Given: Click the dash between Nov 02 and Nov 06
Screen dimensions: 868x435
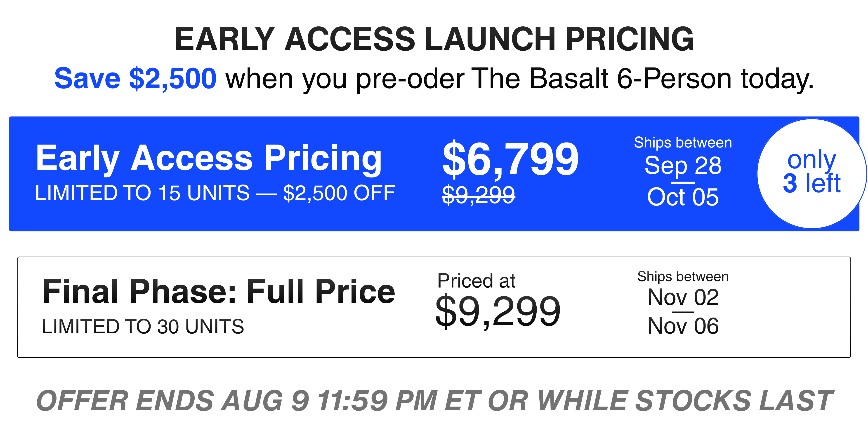Looking at the screenshot, I should 683,312.
